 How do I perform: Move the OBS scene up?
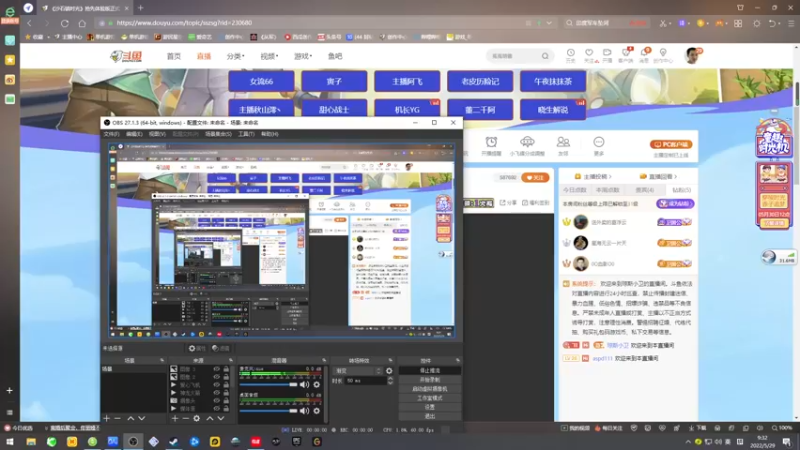tap(131, 418)
